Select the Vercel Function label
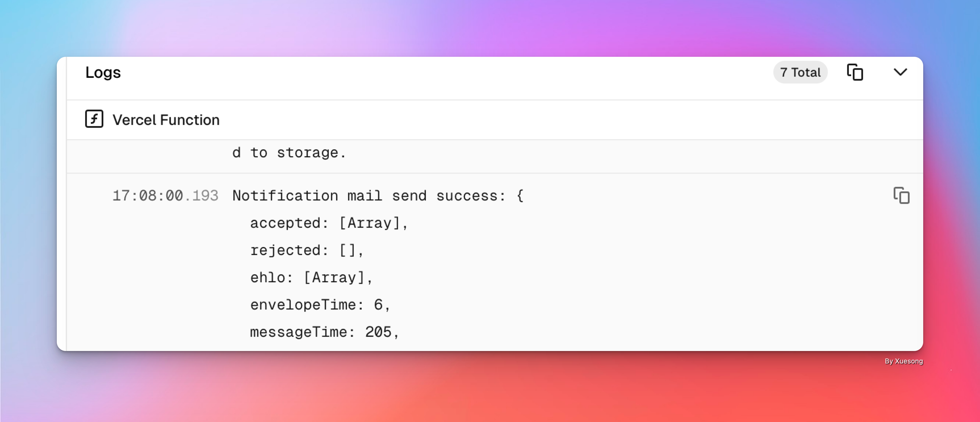This screenshot has height=422, width=980. [166, 120]
